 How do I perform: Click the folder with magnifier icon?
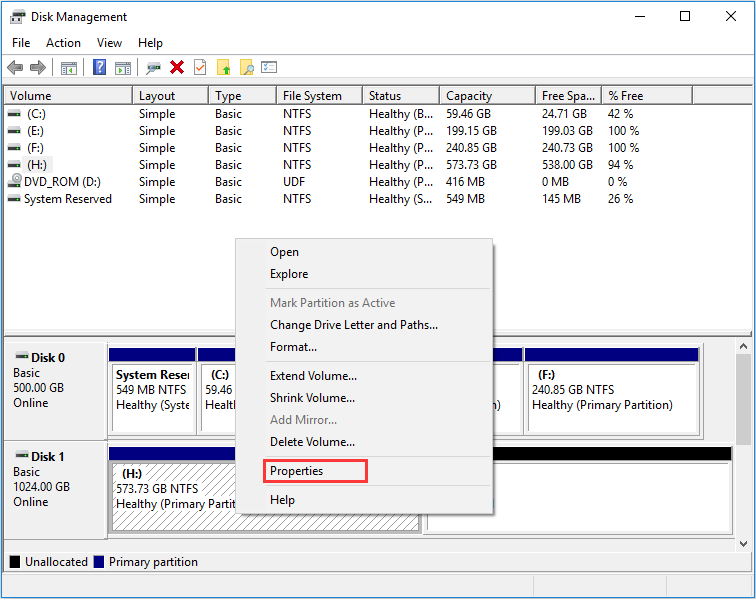pyautogui.click(x=246, y=67)
